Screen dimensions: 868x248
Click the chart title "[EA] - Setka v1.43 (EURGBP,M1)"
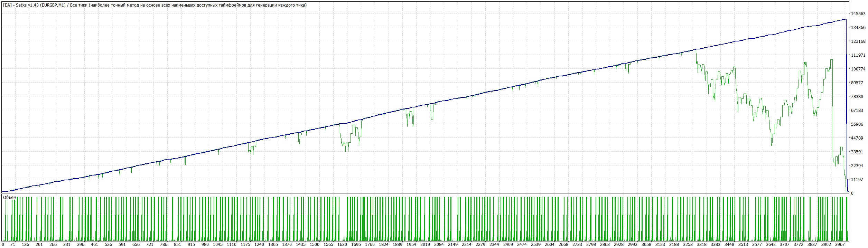(x=34, y=5)
